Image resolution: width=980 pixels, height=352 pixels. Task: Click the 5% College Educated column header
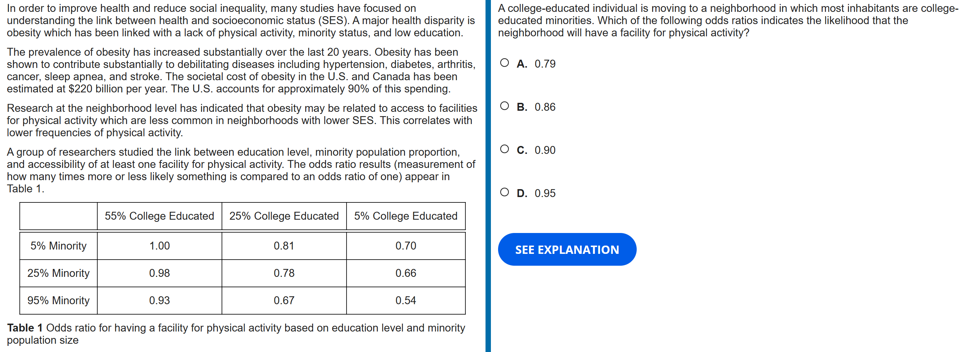405,216
